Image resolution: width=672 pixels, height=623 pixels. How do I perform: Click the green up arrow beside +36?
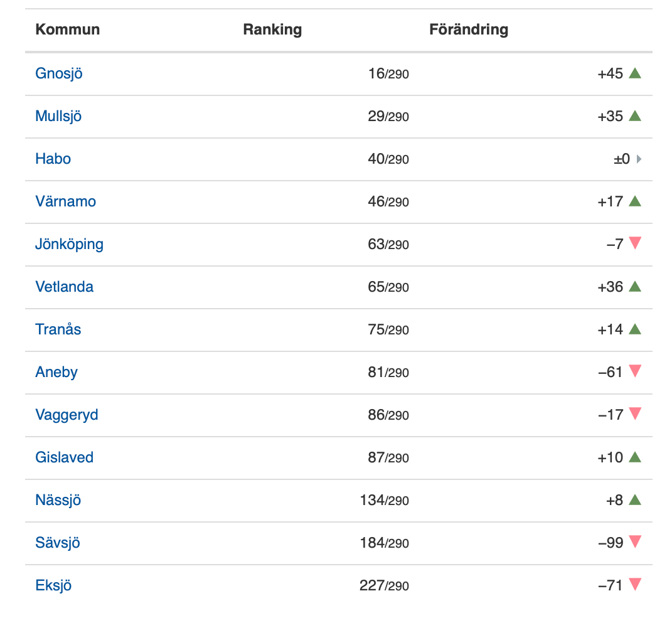[x=634, y=287]
